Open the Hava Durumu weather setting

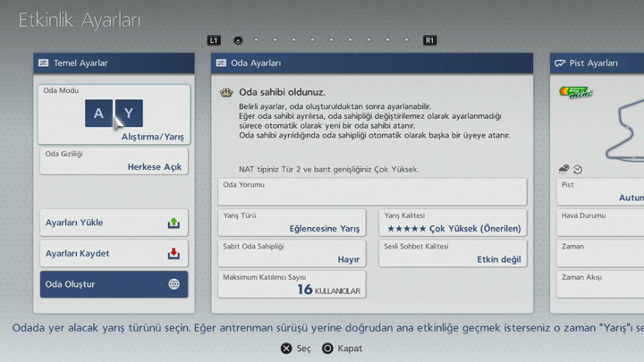(x=599, y=223)
